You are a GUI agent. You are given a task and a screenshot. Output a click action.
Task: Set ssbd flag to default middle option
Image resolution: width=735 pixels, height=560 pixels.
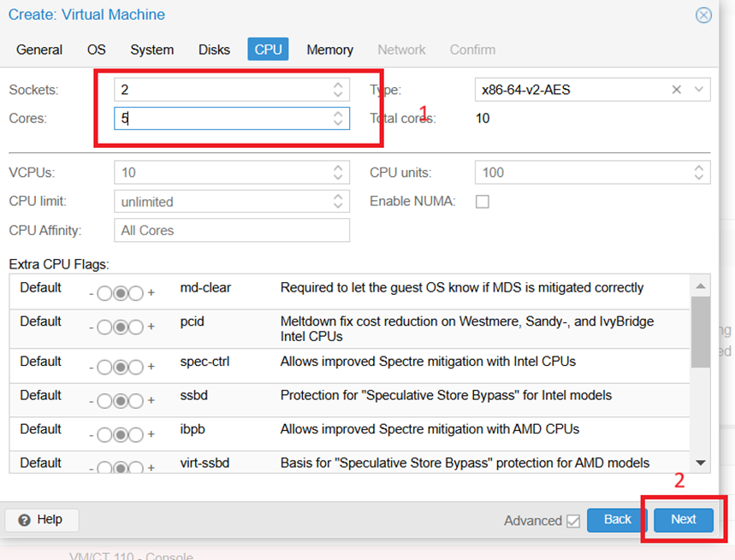tap(121, 401)
